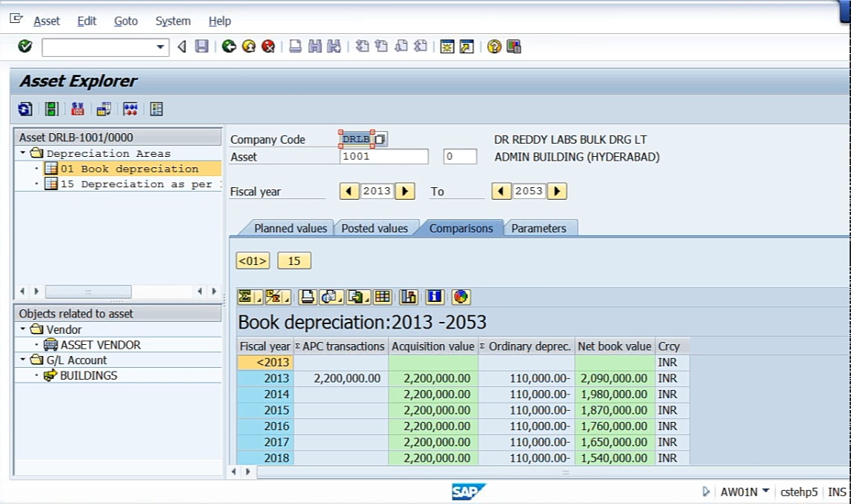
Task: Open the Goto menu
Action: pos(126,21)
